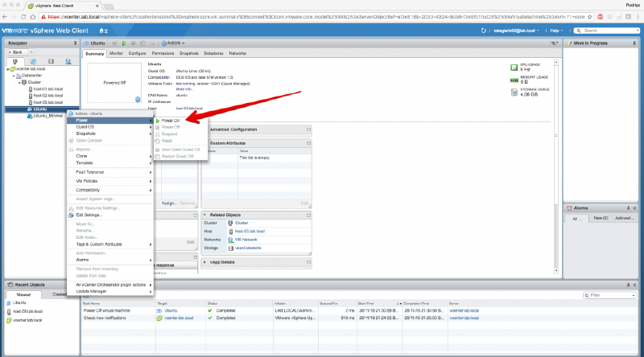Maximize the Custom Attributes portlet

[x=308, y=143]
